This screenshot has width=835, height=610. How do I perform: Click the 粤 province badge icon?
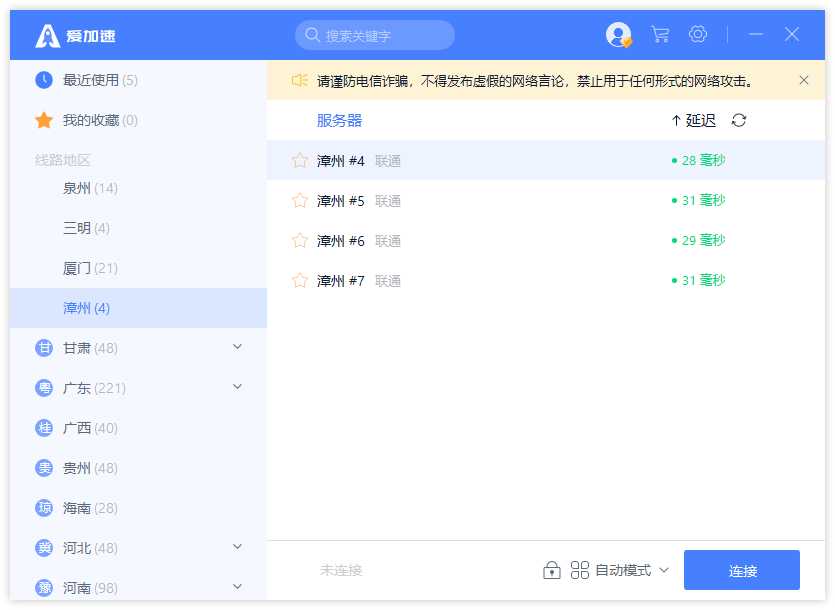[x=44, y=388]
